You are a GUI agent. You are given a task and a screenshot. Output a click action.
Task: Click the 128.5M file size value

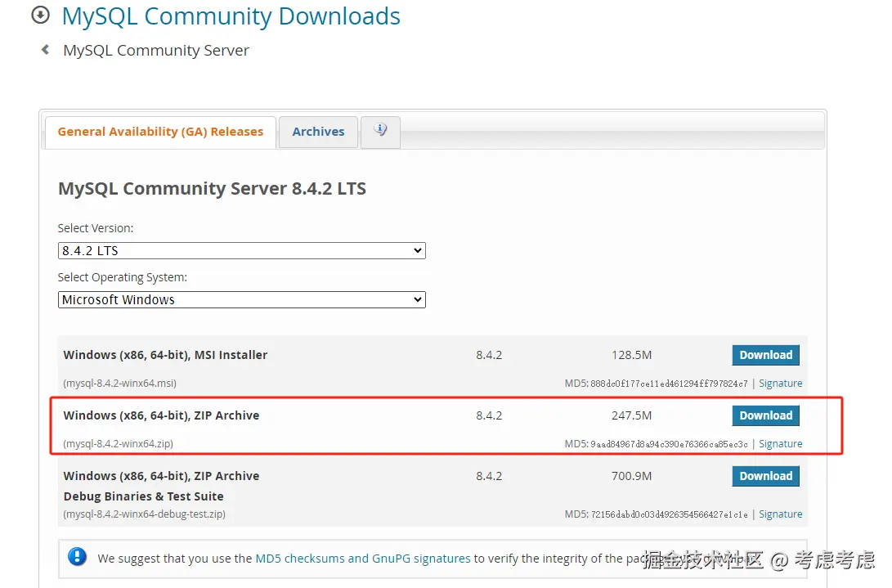pos(631,355)
